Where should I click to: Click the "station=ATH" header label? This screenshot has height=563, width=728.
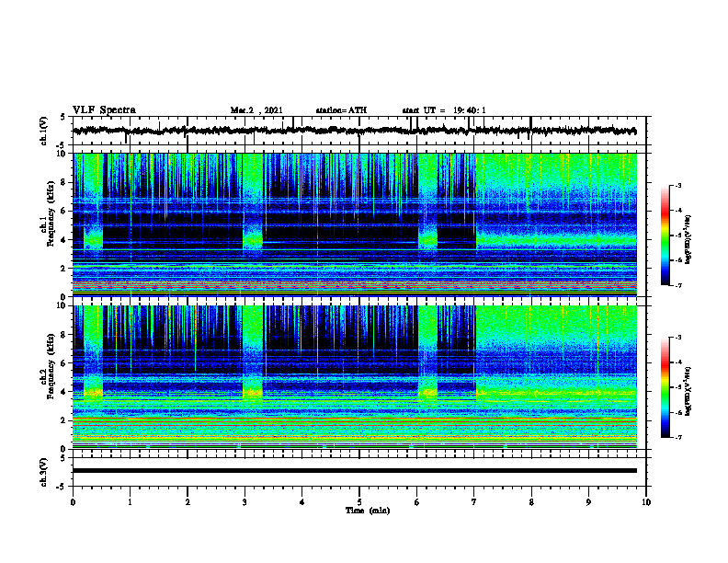click(x=341, y=110)
